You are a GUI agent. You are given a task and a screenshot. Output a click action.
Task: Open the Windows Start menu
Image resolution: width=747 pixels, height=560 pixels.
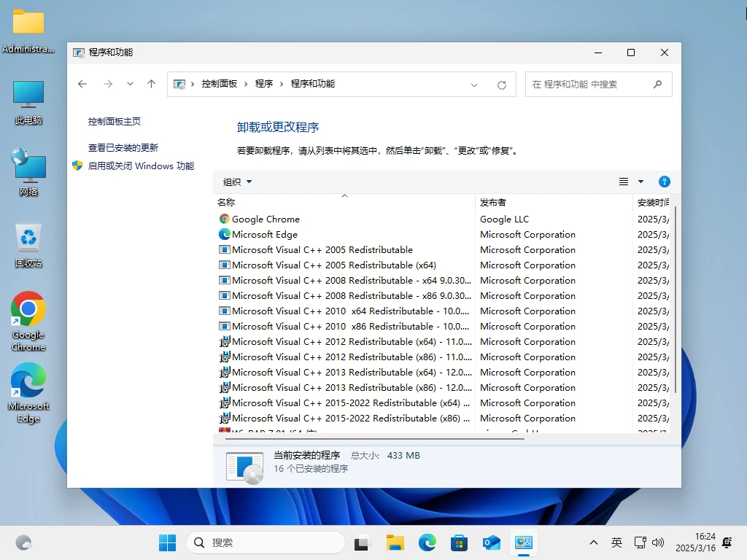(167, 542)
